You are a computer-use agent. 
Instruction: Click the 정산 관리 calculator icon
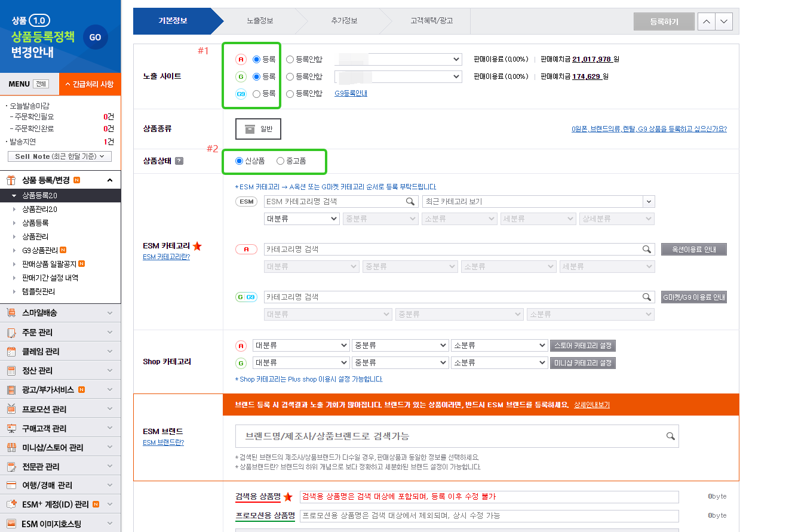point(10,370)
